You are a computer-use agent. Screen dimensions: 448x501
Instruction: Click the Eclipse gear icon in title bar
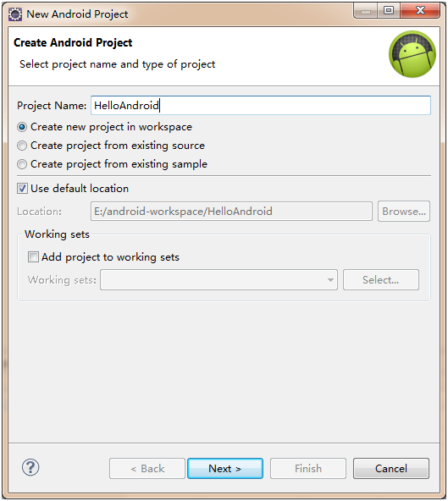[x=15, y=14]
